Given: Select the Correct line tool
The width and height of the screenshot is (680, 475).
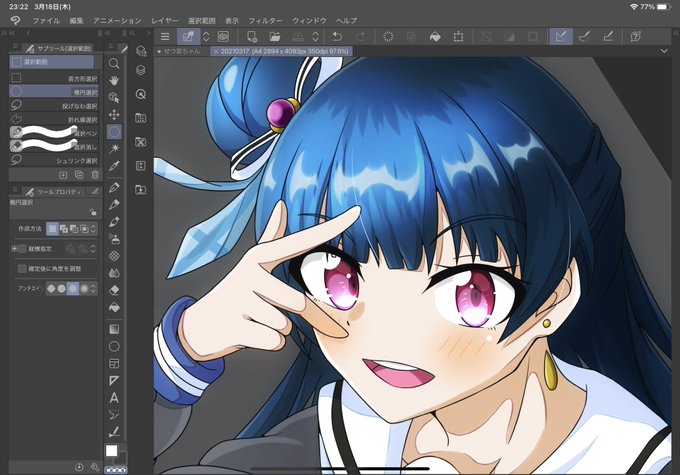Looking at the screenshot, I should click(x=114, y=415).
